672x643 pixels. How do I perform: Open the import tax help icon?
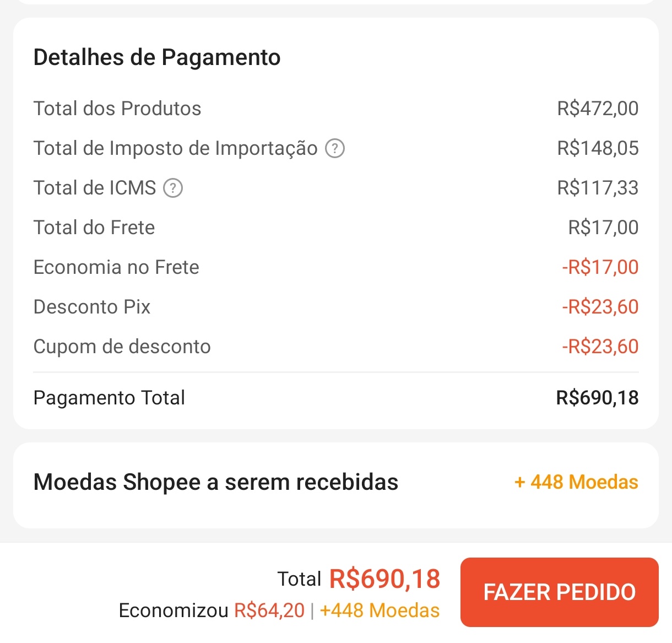(335, 149)
